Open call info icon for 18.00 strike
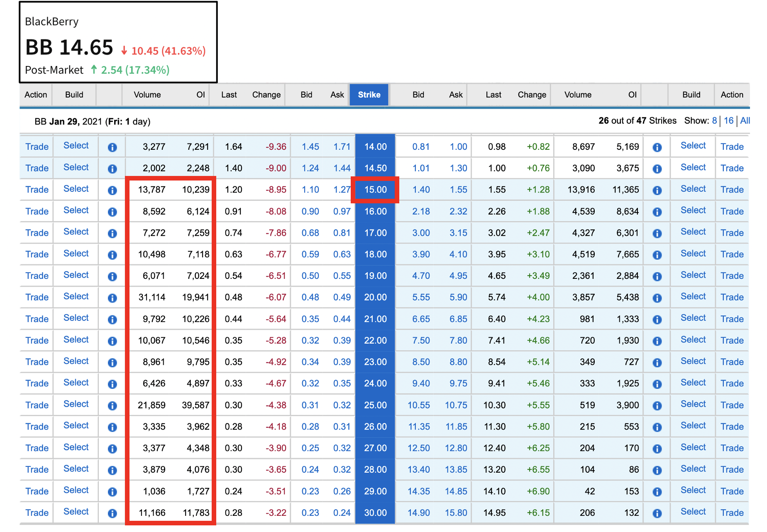767x532 pixels. click(112, 255)
